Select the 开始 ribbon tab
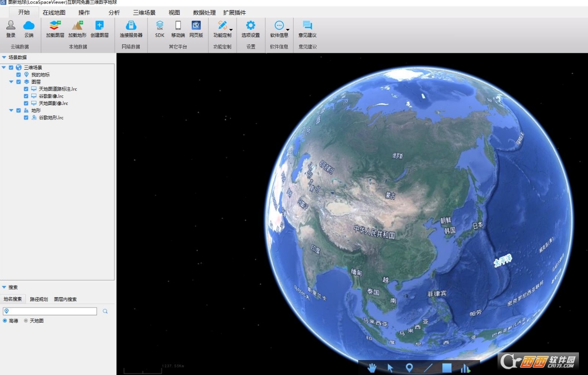 click(x=24, y=12)
